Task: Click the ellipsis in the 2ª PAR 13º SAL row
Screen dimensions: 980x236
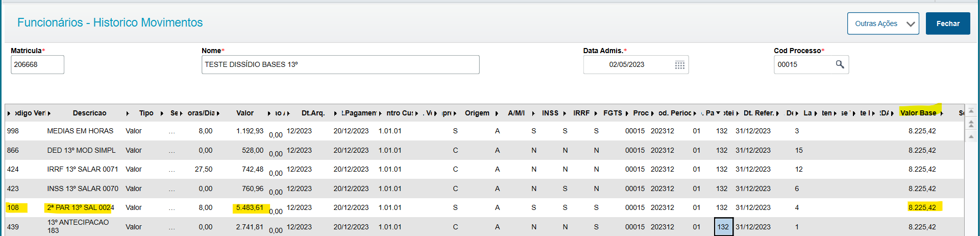Action: coord(172,208)
